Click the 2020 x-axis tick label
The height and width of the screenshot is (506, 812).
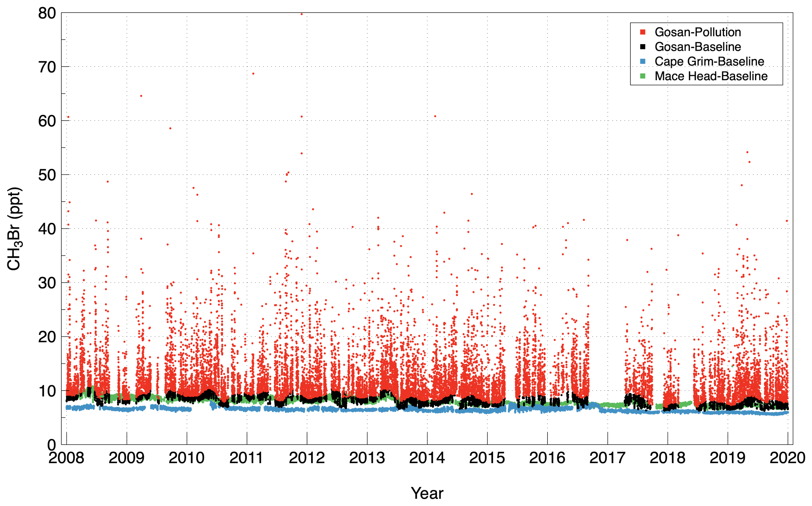tap(788, 458)
